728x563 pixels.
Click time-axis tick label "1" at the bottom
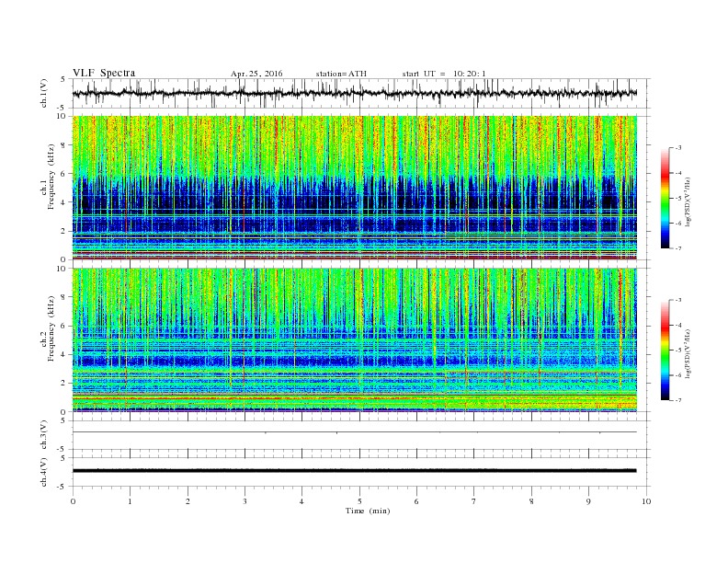pos(130,501)
